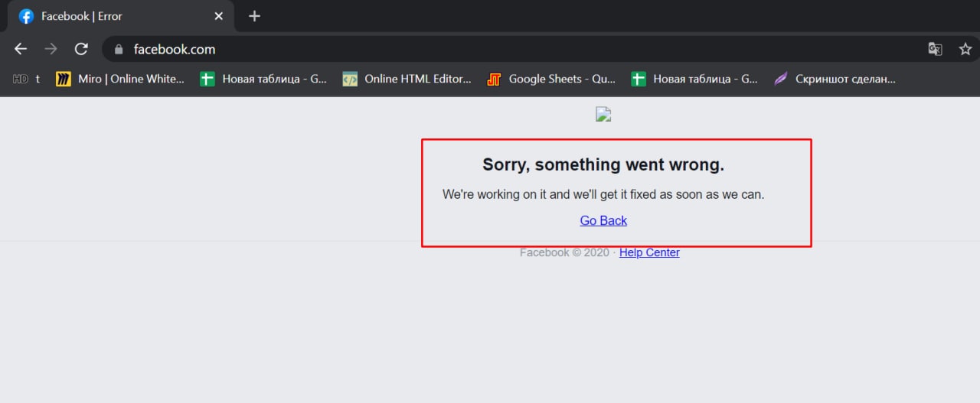The image size is (980, 403).
Task: Open the "t" bookmark
Action: tap(38, 79)
